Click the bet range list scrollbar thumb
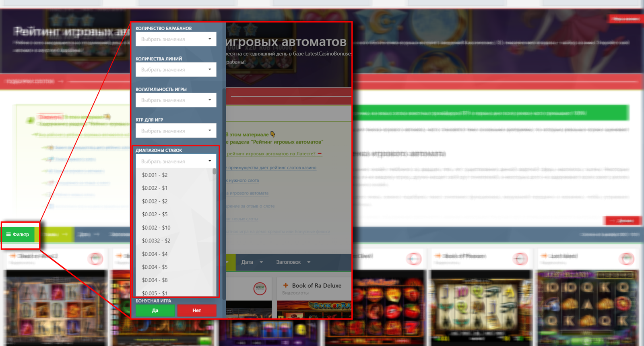 pyautogui.click(x=214, y=172)
